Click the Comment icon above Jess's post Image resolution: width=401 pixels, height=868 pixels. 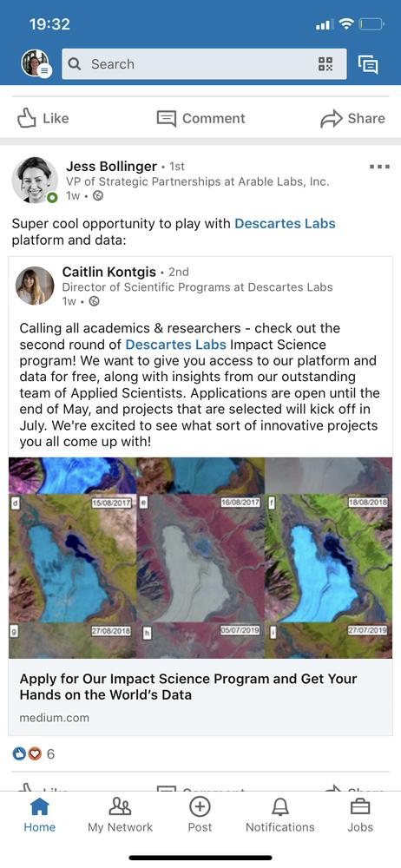point(200,118)
